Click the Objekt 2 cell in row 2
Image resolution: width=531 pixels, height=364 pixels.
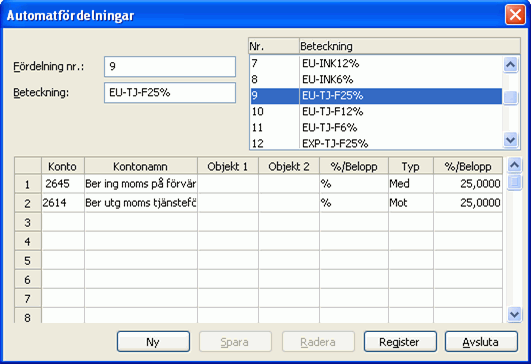[289, 203]
